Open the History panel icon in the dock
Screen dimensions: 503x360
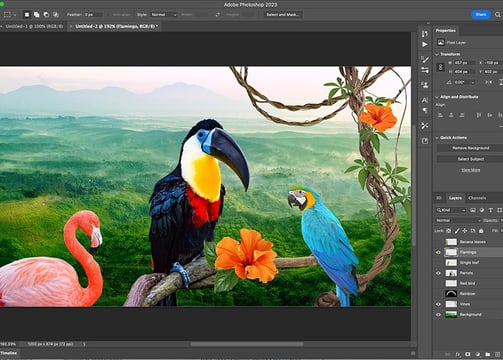tap(425, 34)
